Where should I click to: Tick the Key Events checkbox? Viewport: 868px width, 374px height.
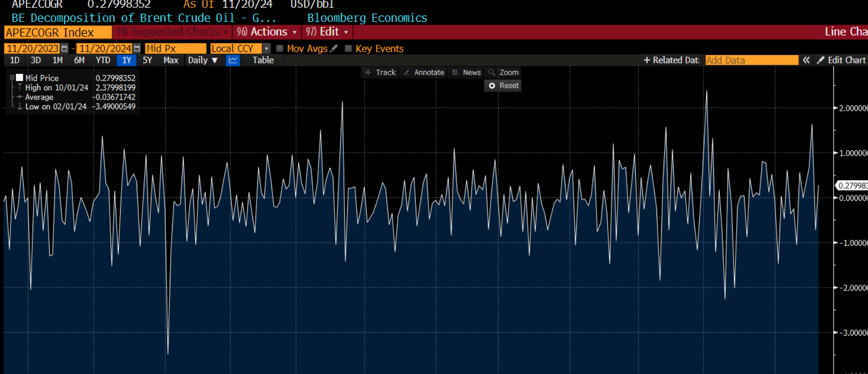pos(349,49)
